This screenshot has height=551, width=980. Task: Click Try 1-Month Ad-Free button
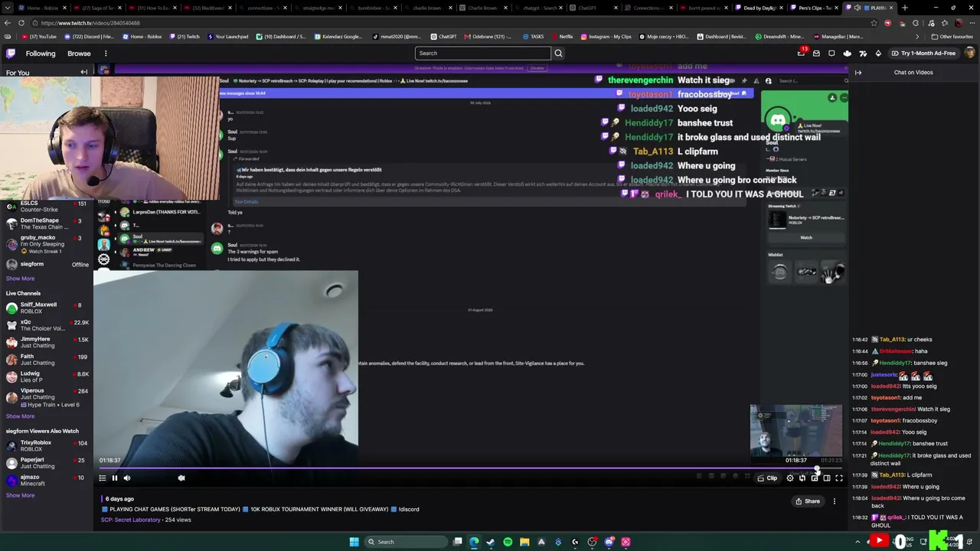click(923, 54)
